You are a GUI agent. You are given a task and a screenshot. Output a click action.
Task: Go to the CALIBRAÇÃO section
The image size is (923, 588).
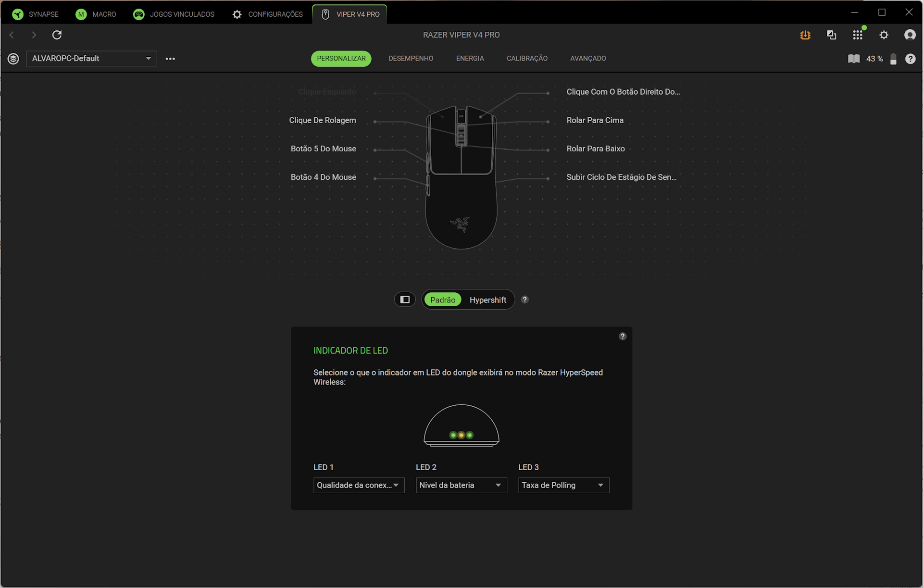527,58
